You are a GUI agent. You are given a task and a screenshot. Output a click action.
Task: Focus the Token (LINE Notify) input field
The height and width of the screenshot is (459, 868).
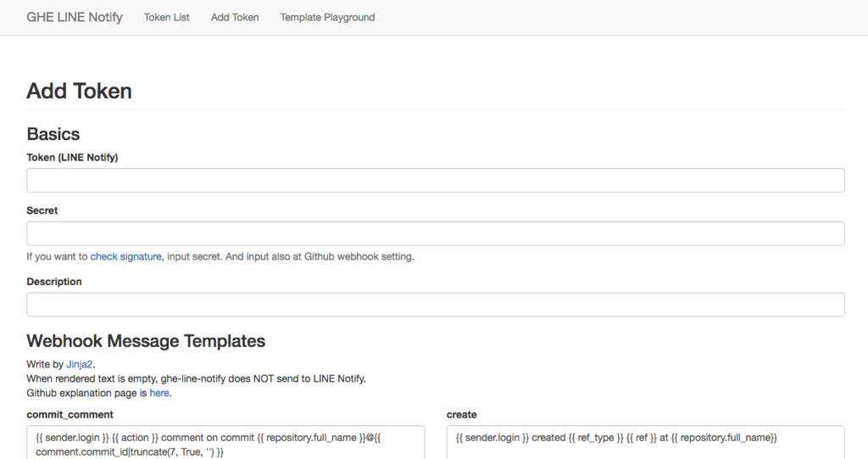tap(436, 180)
